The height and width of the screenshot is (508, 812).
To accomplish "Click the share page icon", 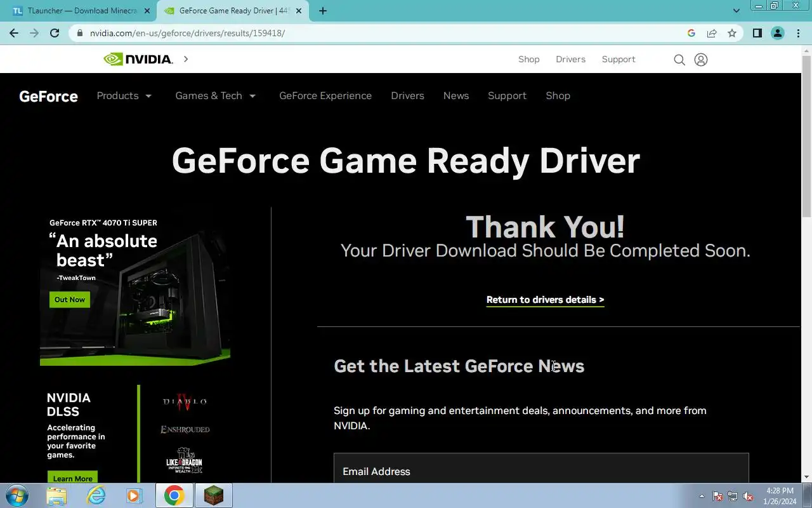I will (x=712, y=33).
